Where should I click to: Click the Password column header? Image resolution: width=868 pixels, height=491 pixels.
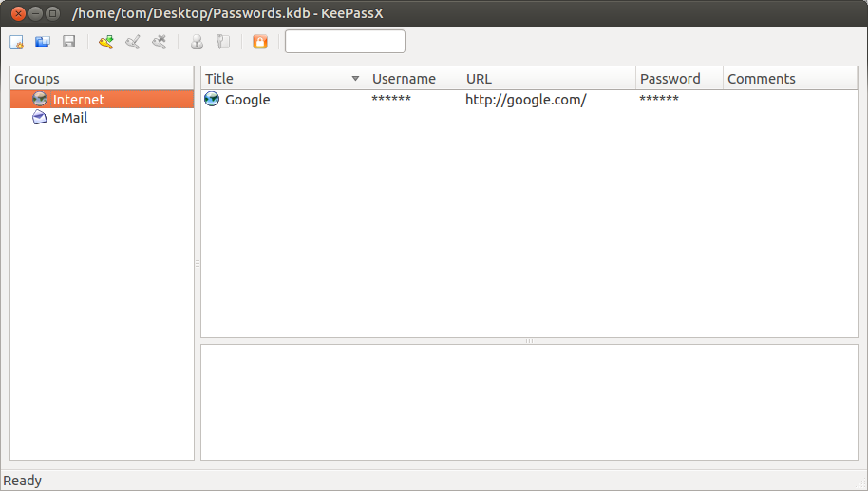(678, 79)
